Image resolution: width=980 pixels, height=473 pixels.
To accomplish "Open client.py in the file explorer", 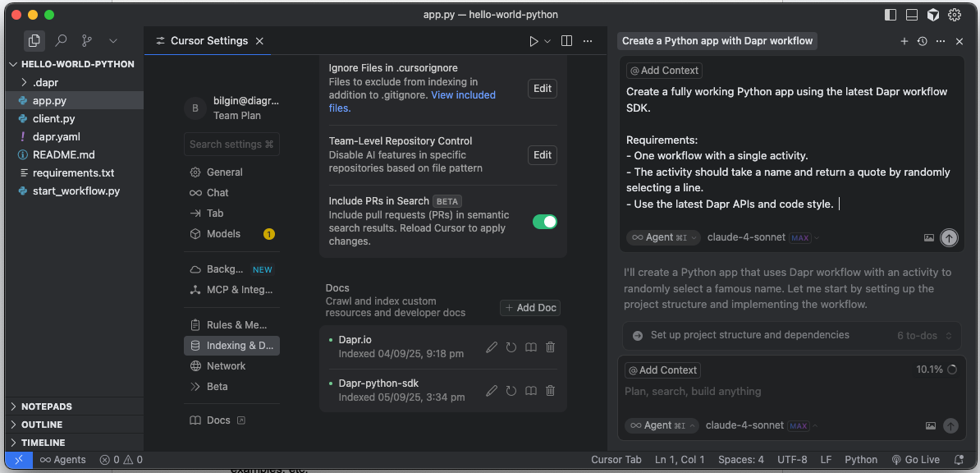I will [x=53, y=119].
